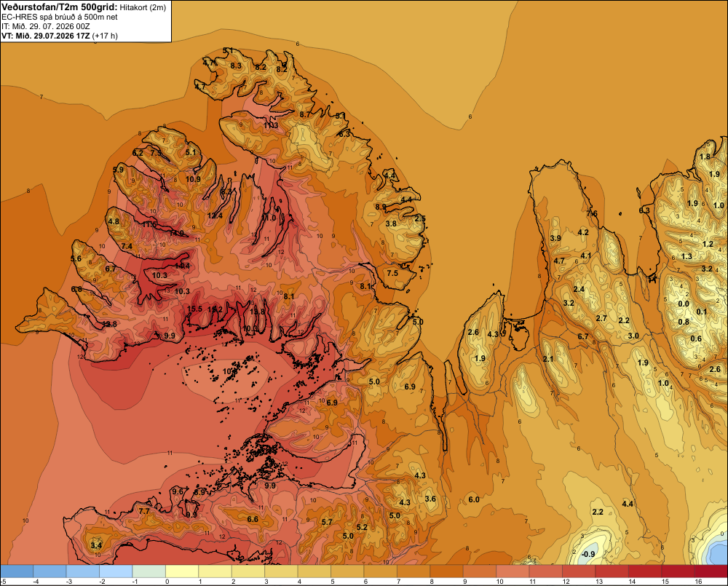Click the "5.6" temperature value
This screenshot has height=586, width=728.
click(x=76, y=258)
